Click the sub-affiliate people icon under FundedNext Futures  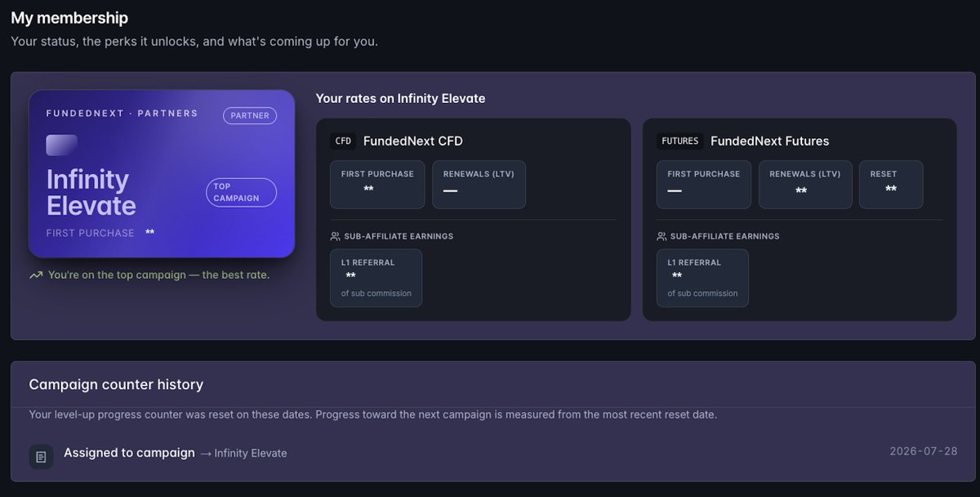pyautogui.click(x=661, y=236)
